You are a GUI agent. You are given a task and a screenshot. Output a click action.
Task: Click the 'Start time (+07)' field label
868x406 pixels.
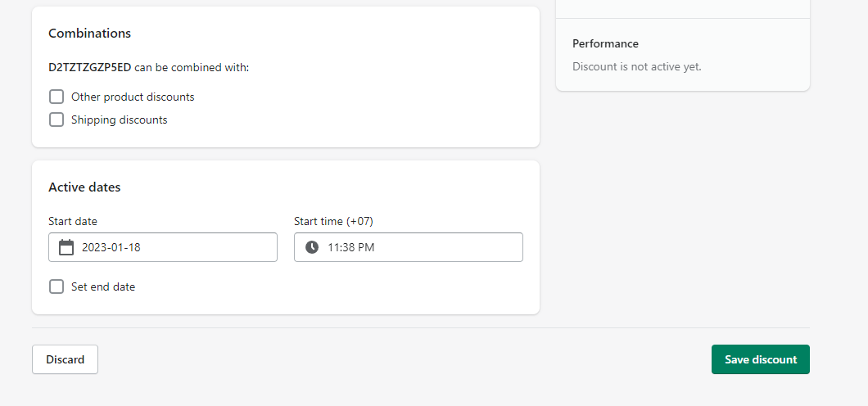(333, 221)
